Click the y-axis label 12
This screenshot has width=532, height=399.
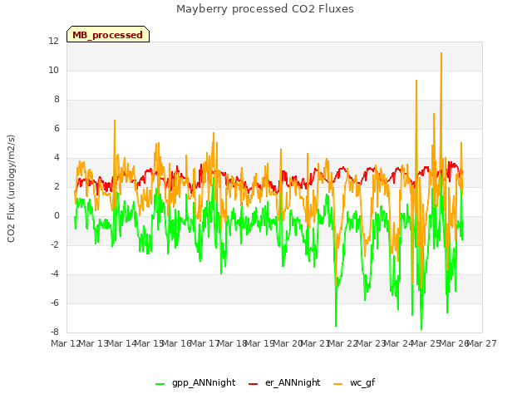(53, 41)
